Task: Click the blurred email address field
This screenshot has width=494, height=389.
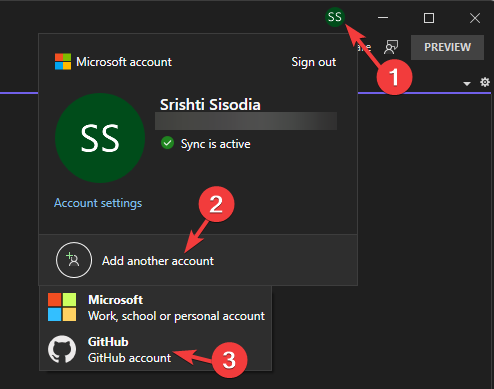Action: tap(246, 121)
